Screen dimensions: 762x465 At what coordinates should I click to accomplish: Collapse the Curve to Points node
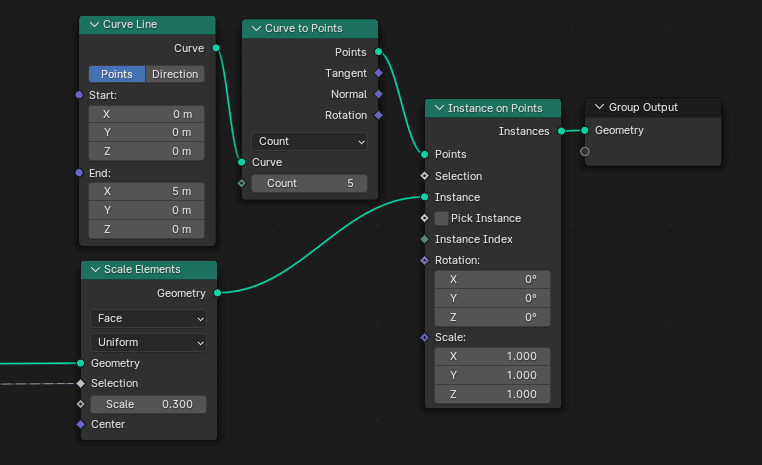[x=256, y=28]
